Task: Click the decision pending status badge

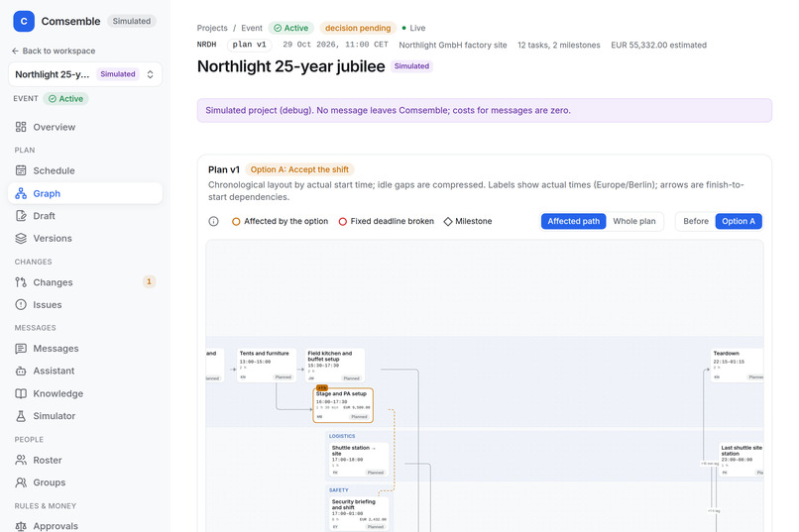Action: [358, 28]
